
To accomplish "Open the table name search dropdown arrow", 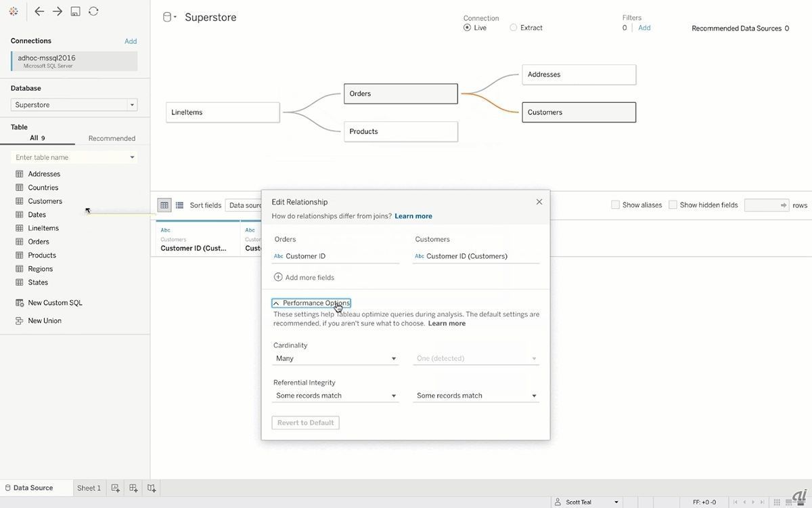I will click(x=132, y=157).
